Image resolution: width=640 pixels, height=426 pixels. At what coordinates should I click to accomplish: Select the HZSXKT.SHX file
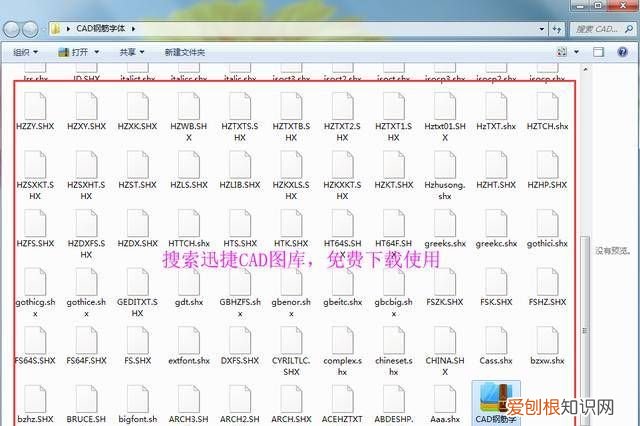(x=35, y=175)
